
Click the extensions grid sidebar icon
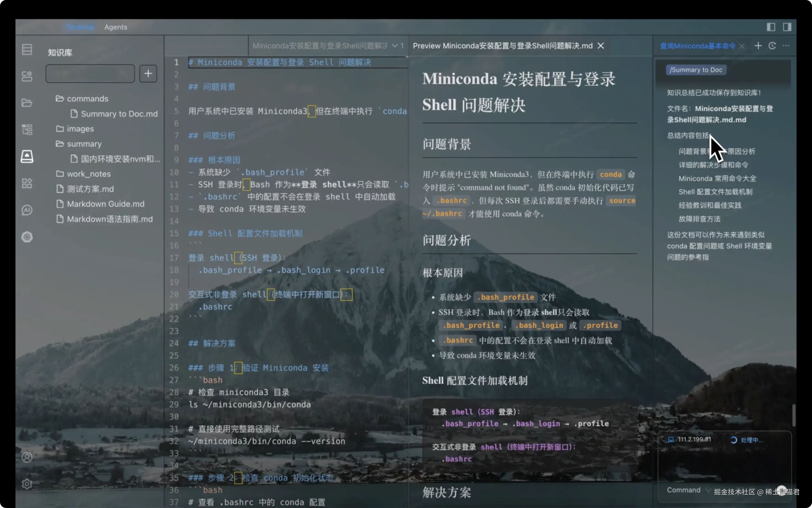click(x=27, y=183)
